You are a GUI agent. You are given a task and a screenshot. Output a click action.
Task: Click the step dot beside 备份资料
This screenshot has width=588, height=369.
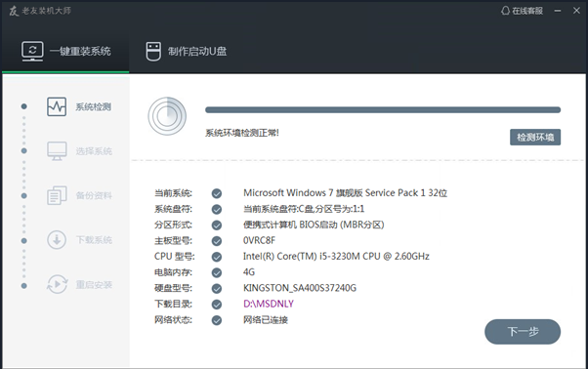tap(24, 195)
